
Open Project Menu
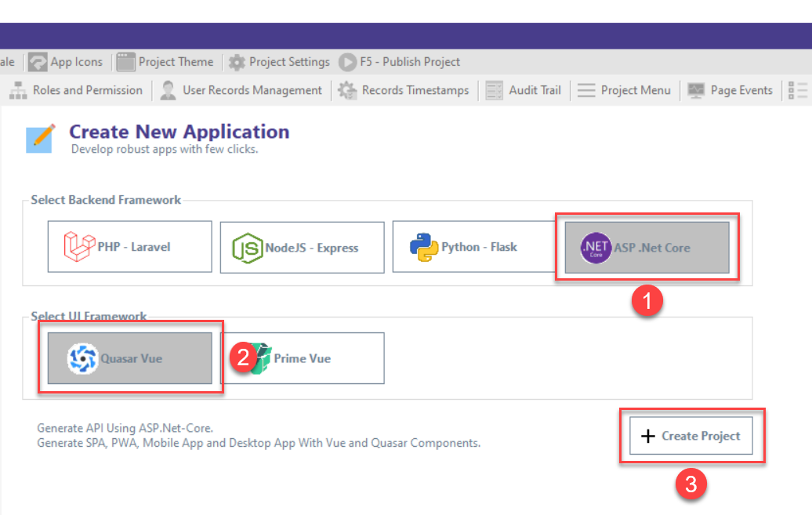coord(624,90)
